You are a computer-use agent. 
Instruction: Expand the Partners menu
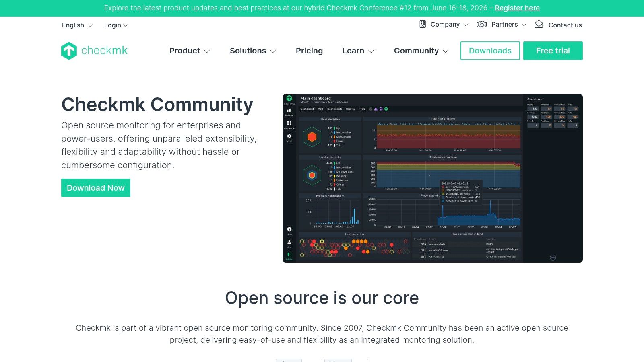(509, 24)
